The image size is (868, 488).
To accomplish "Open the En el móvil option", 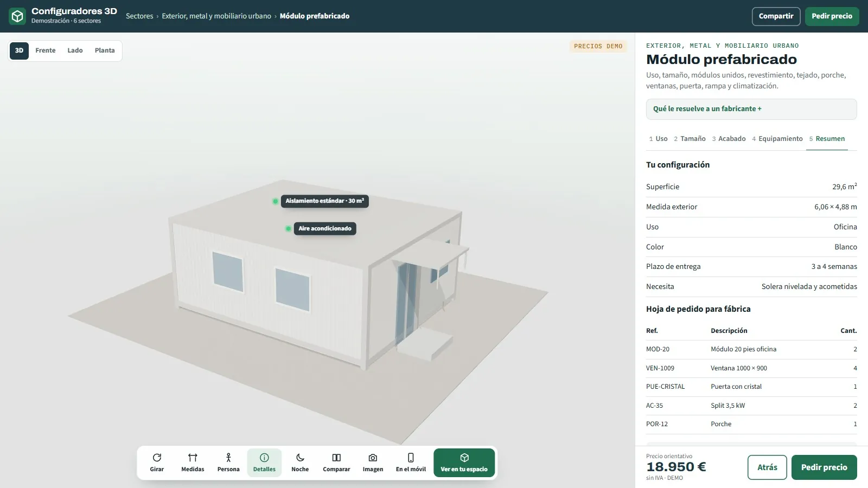I will pyautogui.click(x=411, y=463).
